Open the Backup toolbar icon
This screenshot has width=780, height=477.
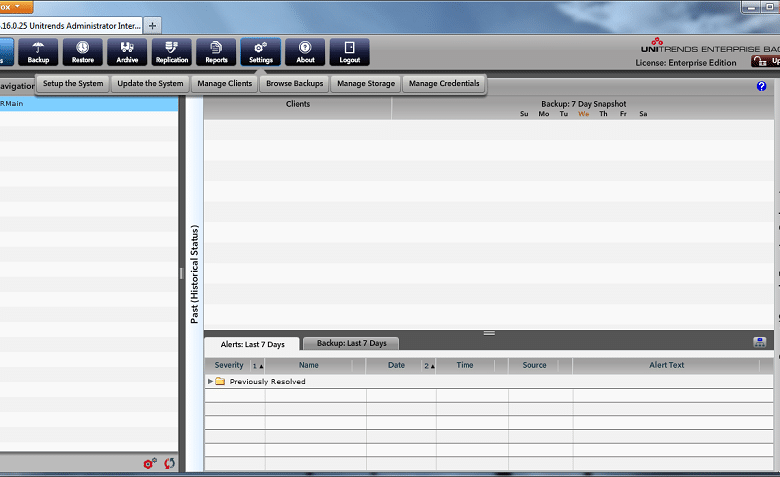pos(38,52)
